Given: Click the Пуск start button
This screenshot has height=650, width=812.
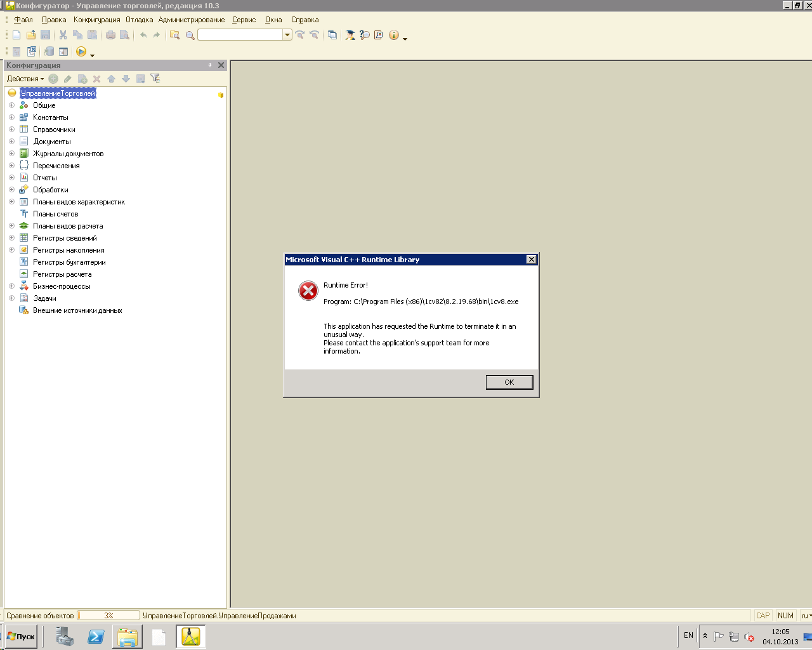Looking at the screenshot, I should 21,637.
